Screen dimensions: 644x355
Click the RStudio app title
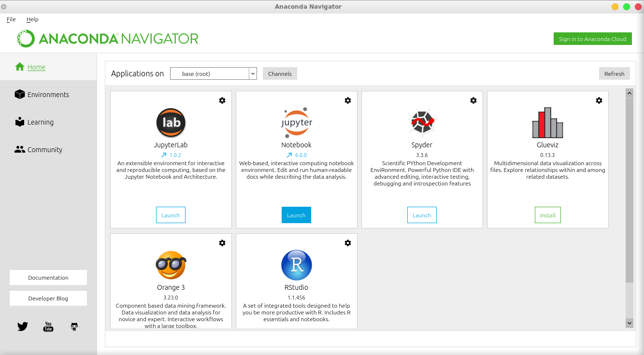click(296, 287)
